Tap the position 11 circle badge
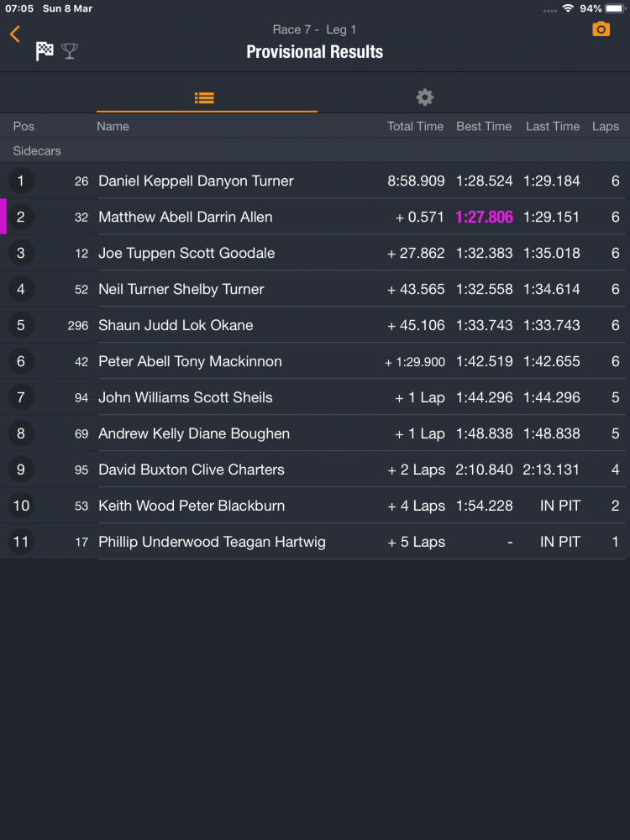Screen dimensions: 630x840 coord(21,542)
